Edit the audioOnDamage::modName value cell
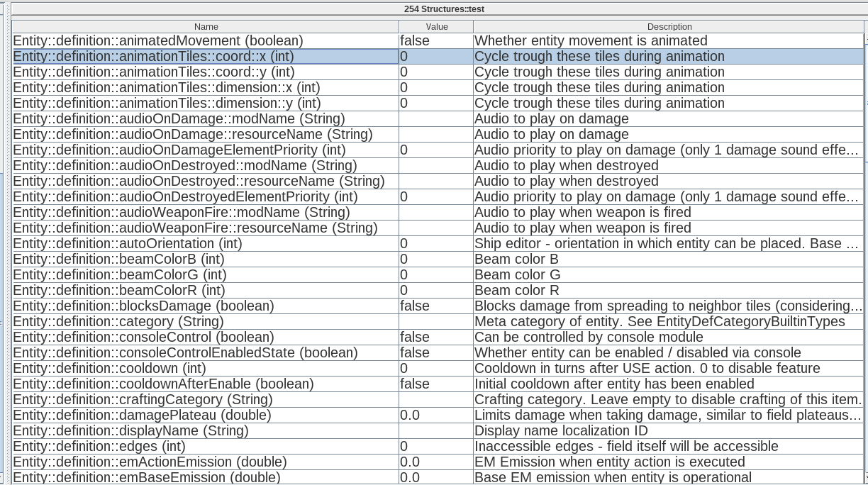868x485 pixels. coord(436,119)
